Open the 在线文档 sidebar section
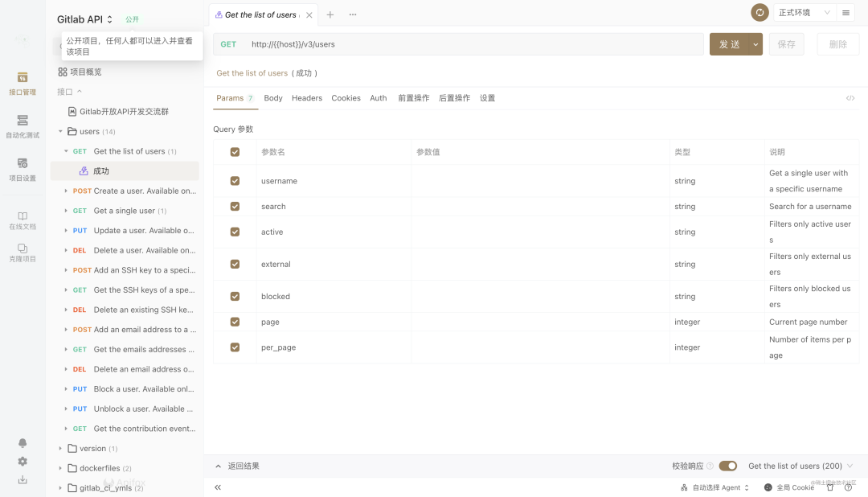Image resolution: width=868 pixels, height=497 pixels. click(x=23, y=220)
